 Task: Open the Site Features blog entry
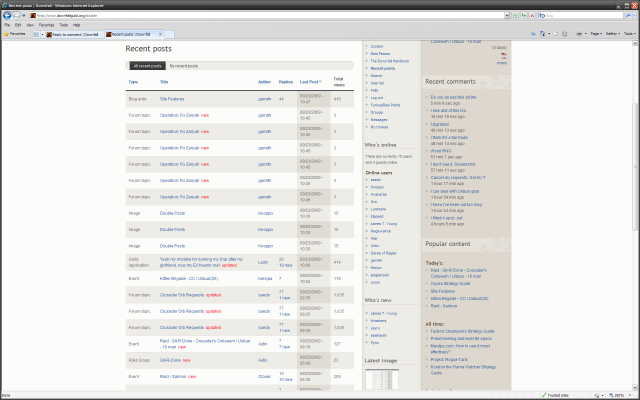click(172, 99)
